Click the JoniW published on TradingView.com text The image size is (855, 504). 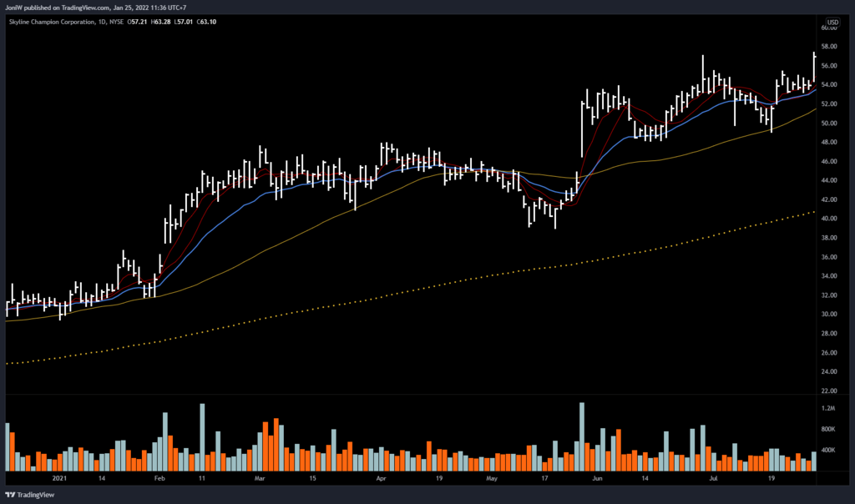click(x=75, y=8)
